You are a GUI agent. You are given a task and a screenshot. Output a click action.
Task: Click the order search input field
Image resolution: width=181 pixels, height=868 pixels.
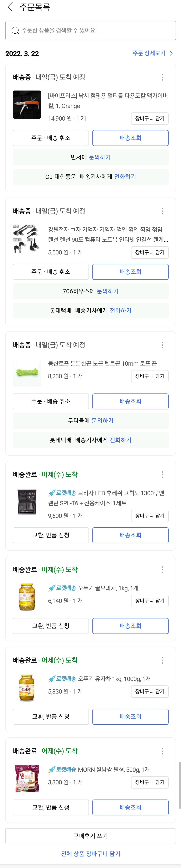tap(94, 31)
